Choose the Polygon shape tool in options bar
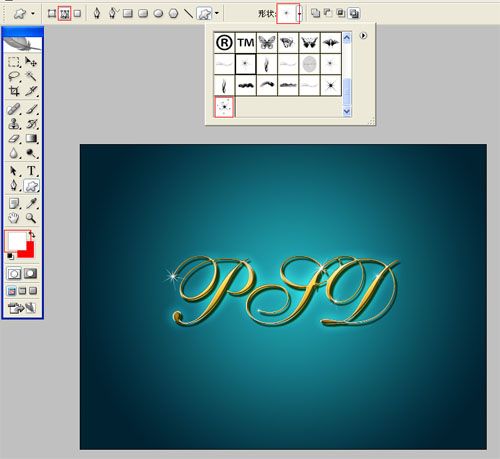This screenshot has width=500, height=459. pos(174,13)
